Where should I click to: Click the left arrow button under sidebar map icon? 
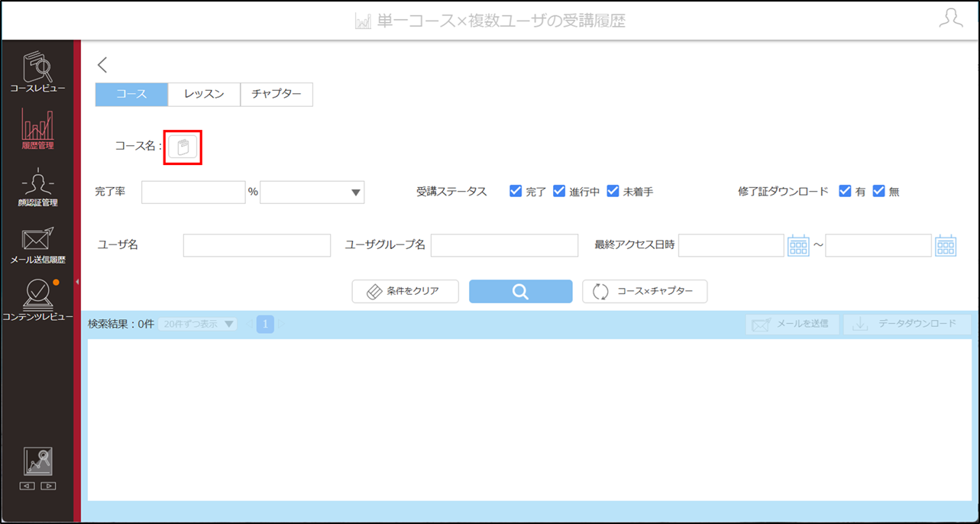27,486
